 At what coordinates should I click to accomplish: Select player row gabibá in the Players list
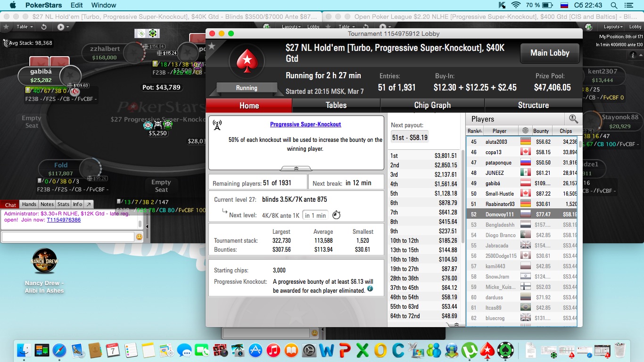521,183
